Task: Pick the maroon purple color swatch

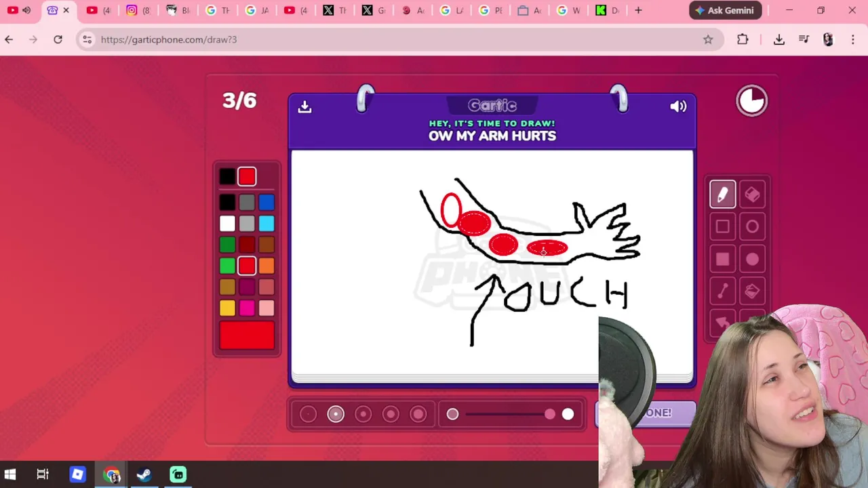Action: (x=247, y=287)
